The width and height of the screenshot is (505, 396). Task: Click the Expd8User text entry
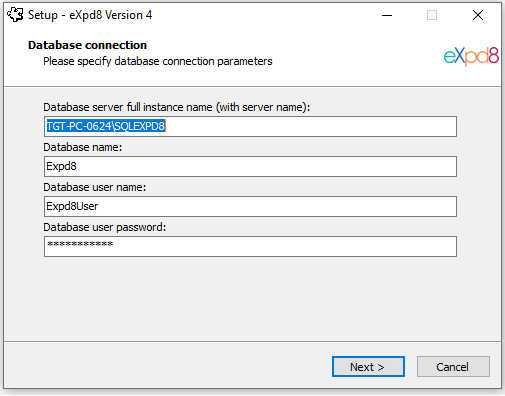[72, 206]
